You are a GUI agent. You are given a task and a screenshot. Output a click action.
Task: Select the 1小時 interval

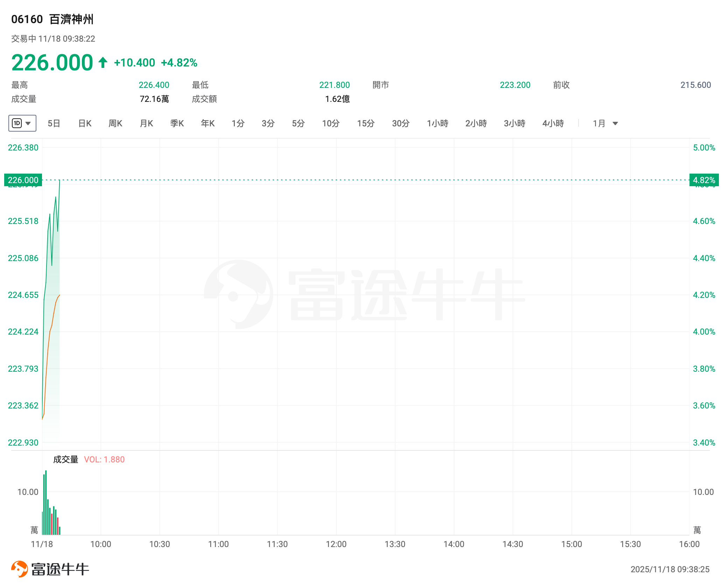pyautogui.click(x=437, y=123)
